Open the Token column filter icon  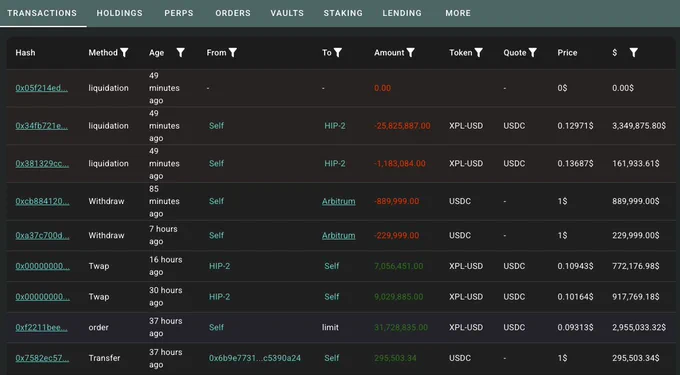click(x=479, y=52)
